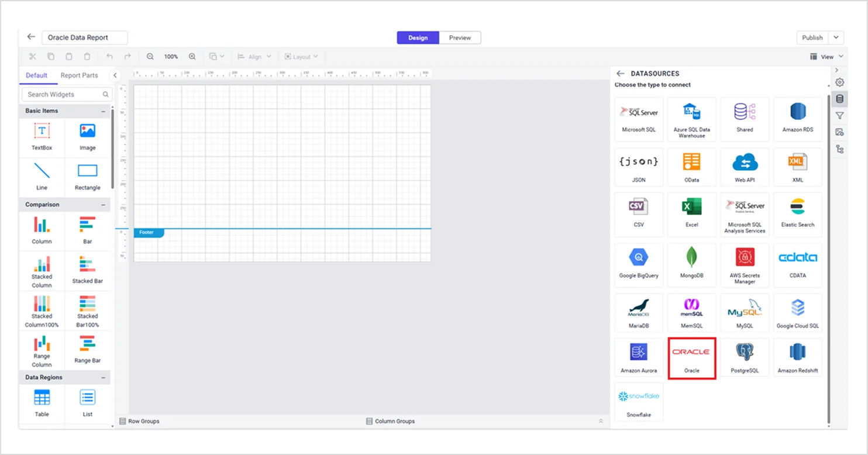Open the Align dropdown
868x455 pixels.
click(x=254, y=56)
